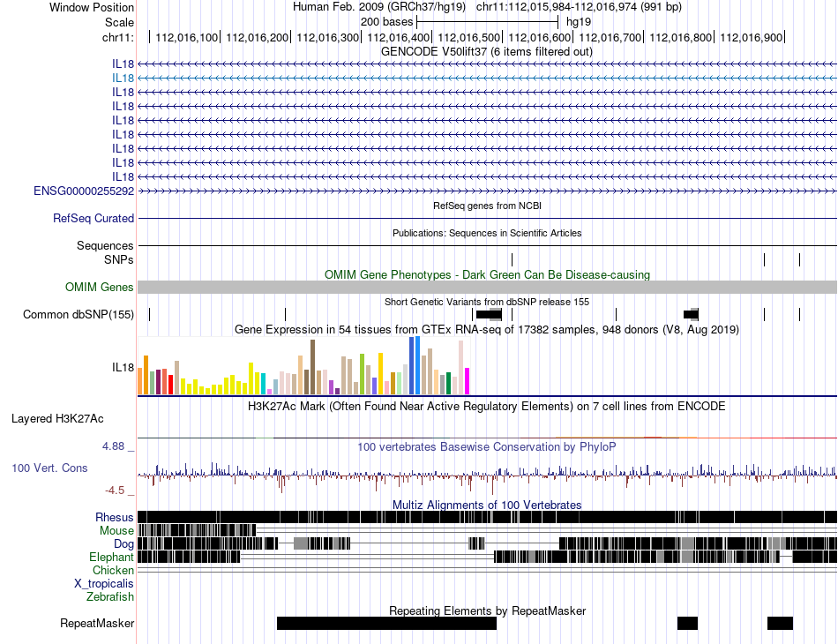This screenshot has height=644, width=838.
Task: Open the ENSG00000255292 gene label
Action: tap(84, 191)
